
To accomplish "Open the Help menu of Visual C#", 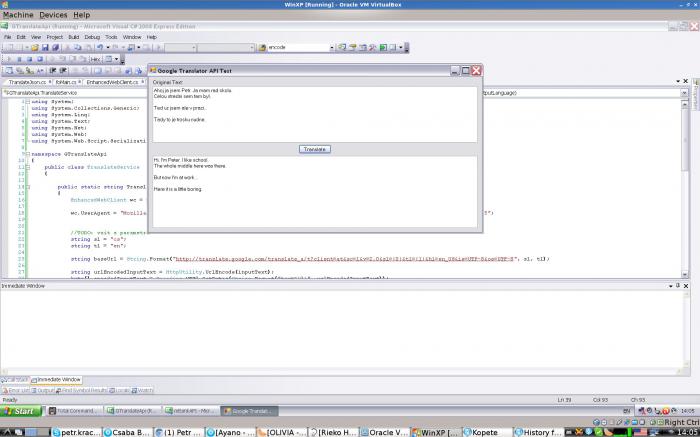I will (x=152, y=37).
